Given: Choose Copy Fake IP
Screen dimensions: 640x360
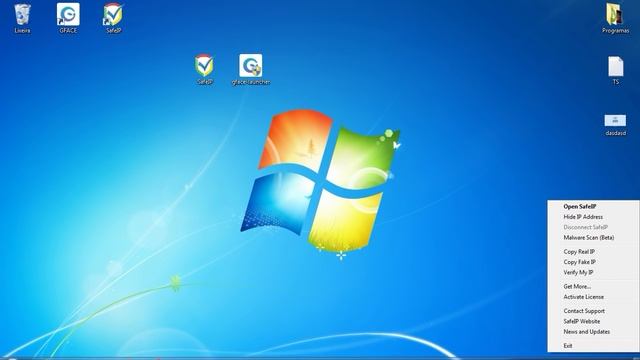Looking at the screenshot, I should (x=593, y=262).
